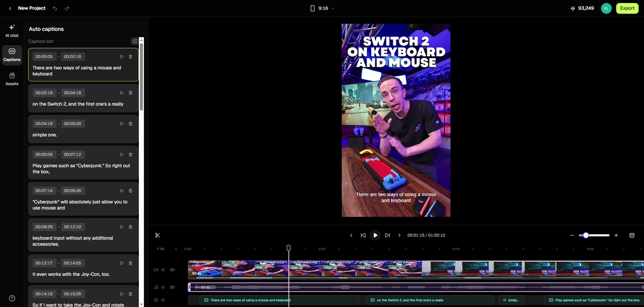
Task: Collapse timeline using left chevron near F 45
Action: (176, 249)
